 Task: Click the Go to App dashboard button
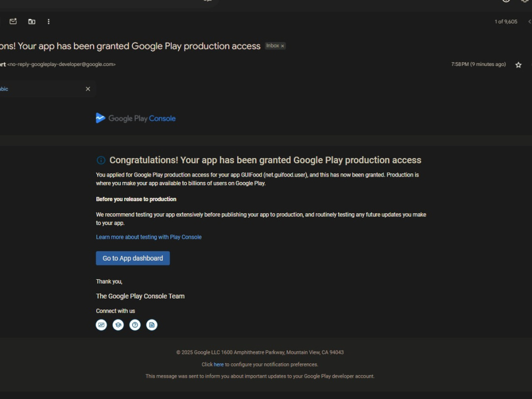(132, 258)
